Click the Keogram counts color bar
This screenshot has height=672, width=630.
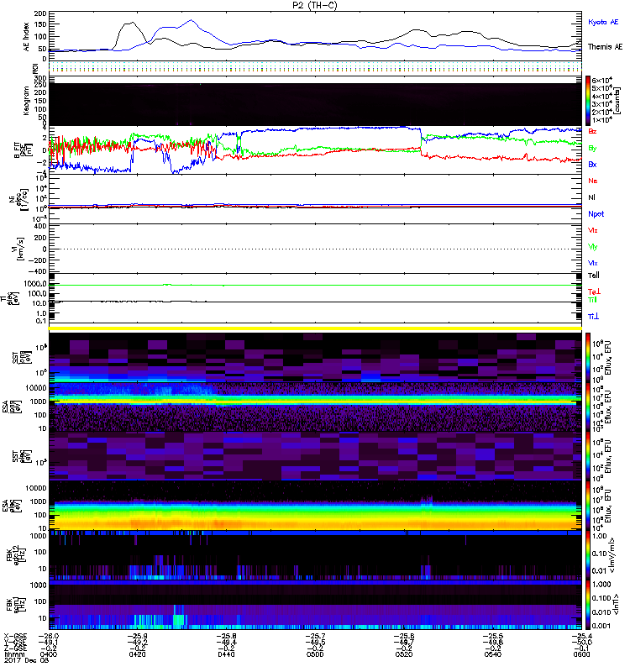pos(588,101)
